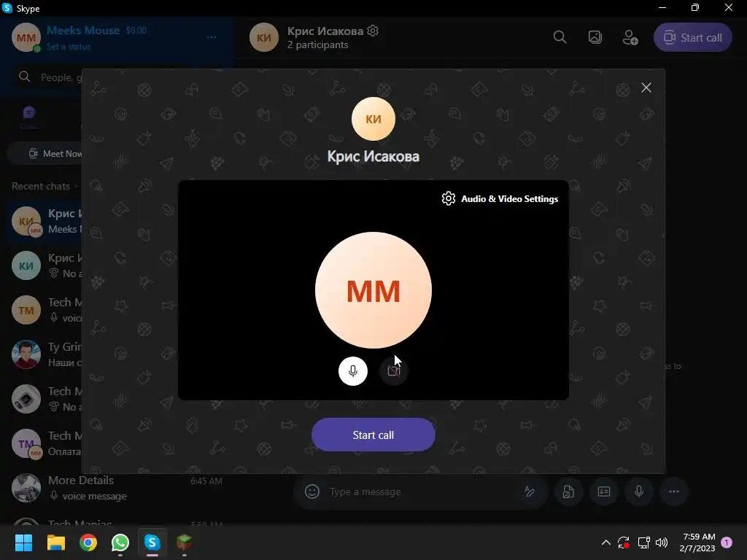
Task: Click Set a status
Action: pyautogui.click(x=69, y=47)
